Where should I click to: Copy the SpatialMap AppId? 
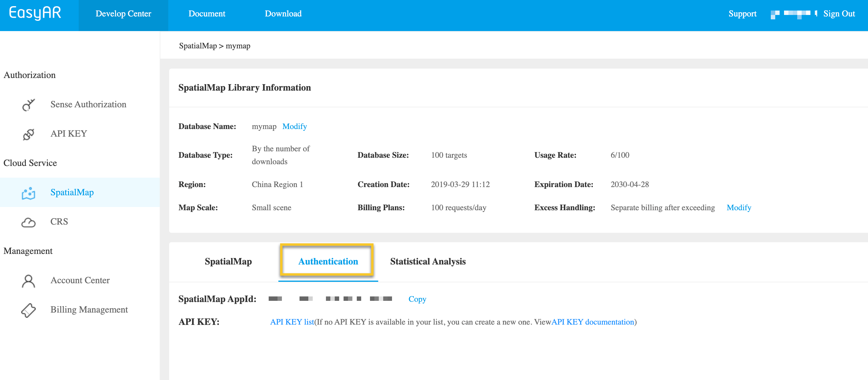coord(417,299)
